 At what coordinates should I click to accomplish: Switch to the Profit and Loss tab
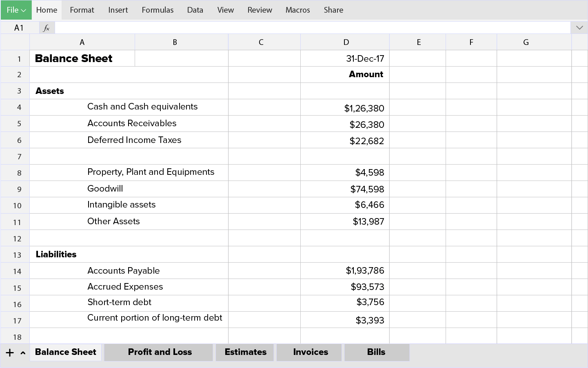point(158,352)
